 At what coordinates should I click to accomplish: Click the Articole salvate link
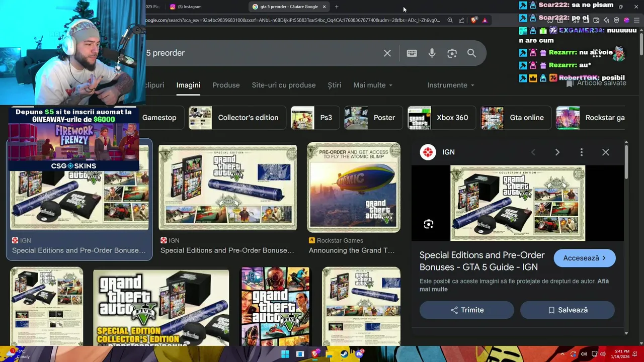[x=596, y=83]
